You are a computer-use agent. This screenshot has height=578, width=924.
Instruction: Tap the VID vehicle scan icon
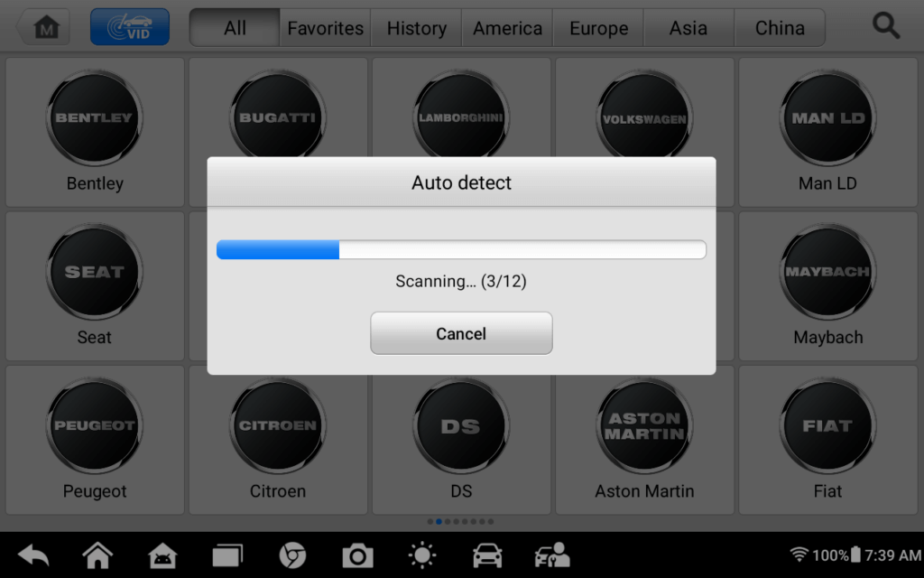129,28
